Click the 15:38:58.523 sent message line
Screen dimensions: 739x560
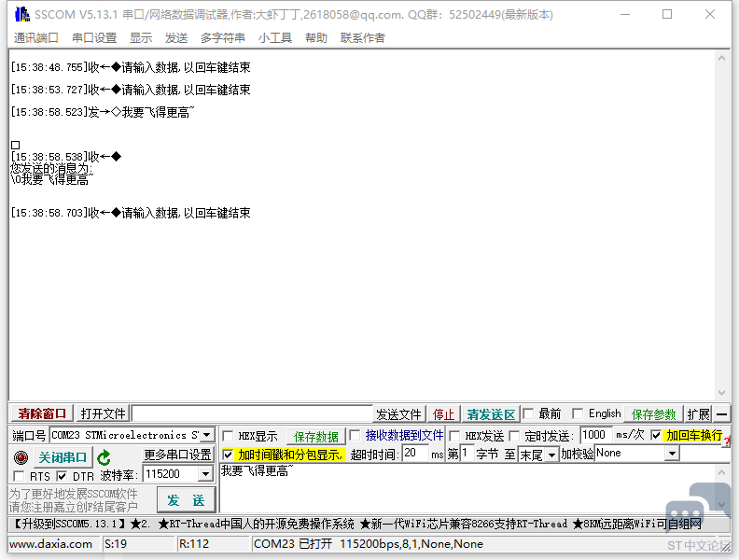tap(103, 112)
